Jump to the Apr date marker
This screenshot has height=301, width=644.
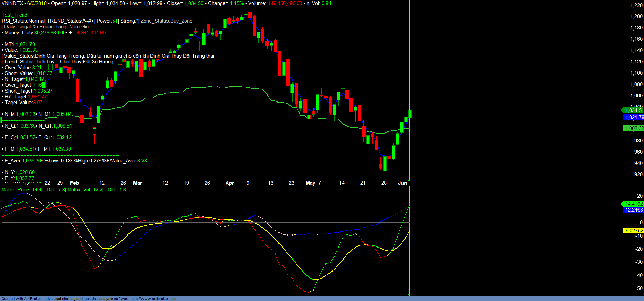tap(230, 183)
